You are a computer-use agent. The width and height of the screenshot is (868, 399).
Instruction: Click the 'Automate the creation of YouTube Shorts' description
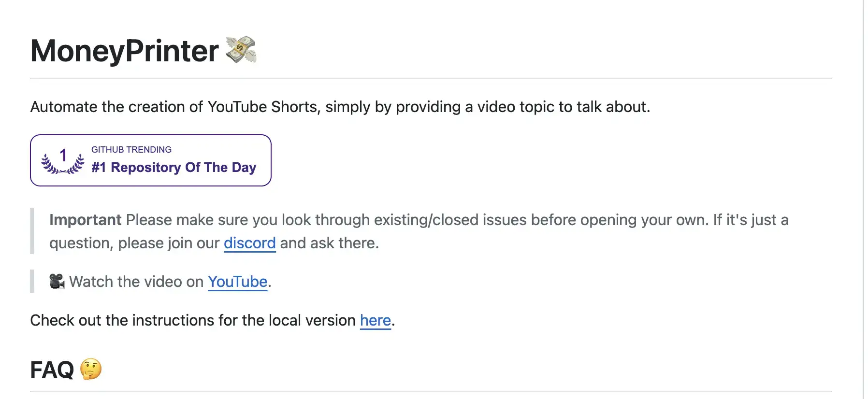click(x=340, y=107)
